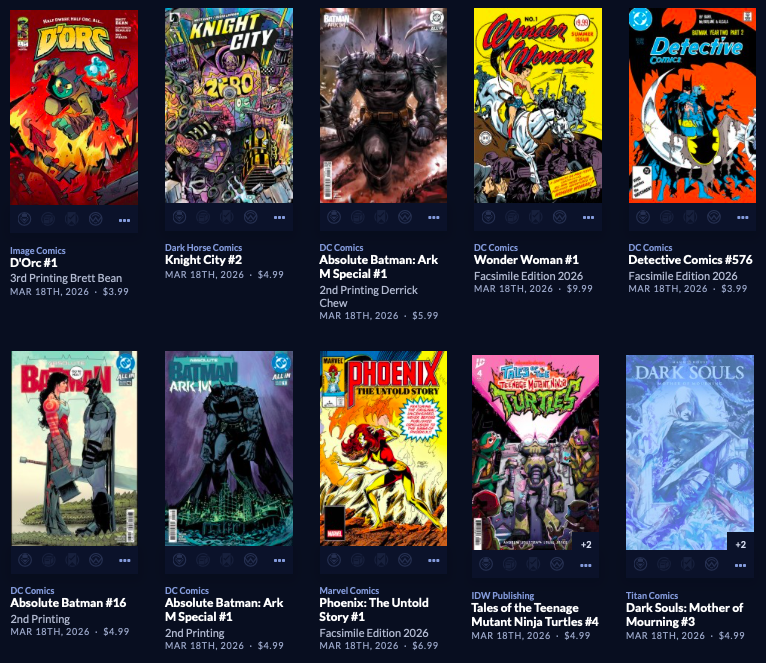Mark Knight City #2 as read
Screen dimensions: 766x663
point(227,216)
